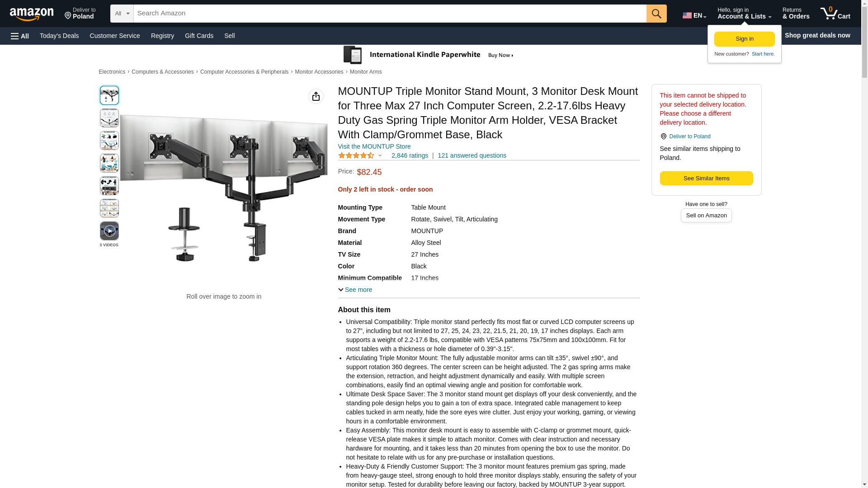868x488 pixels.
Task: Open the star rating popover chevron
Action: pos(380,155)
